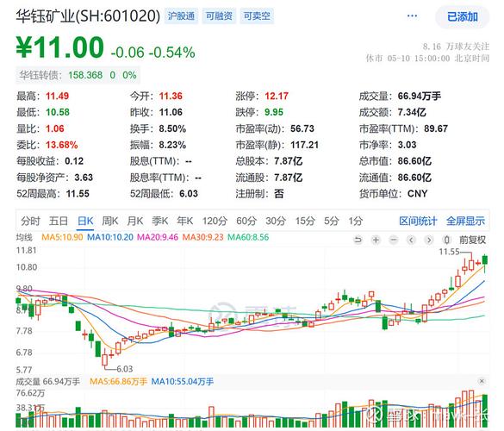Click the 市盈率(TTM) value 89.67
Viewport: 504px width, 431px height.
436,128
